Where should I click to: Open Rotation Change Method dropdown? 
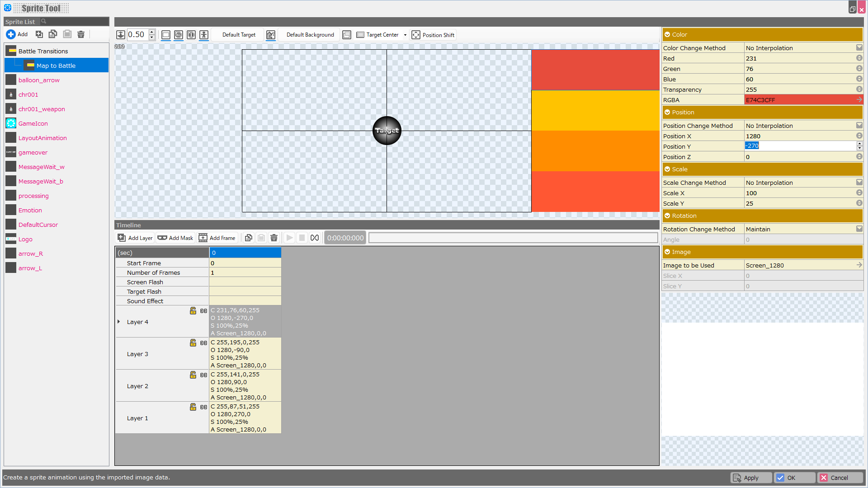coord(859,229)
